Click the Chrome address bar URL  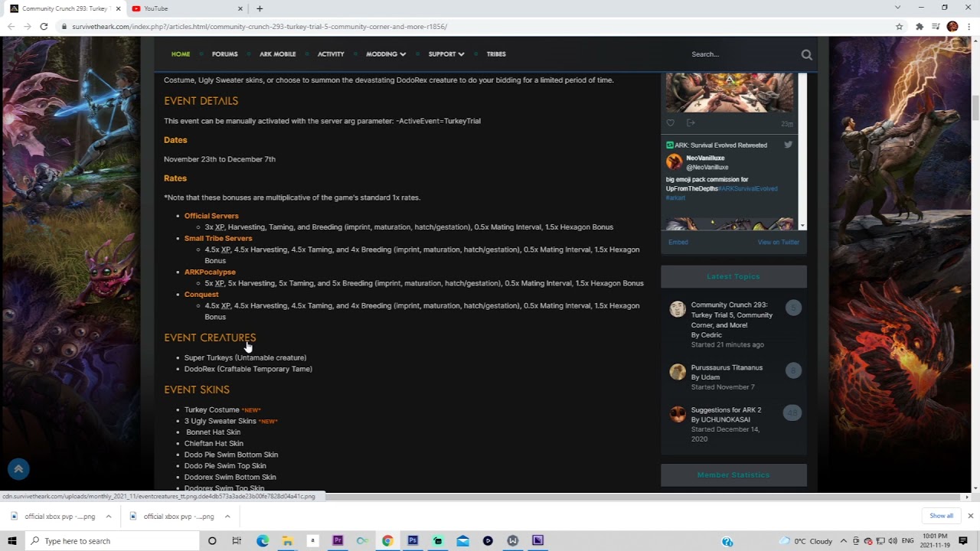260,26
